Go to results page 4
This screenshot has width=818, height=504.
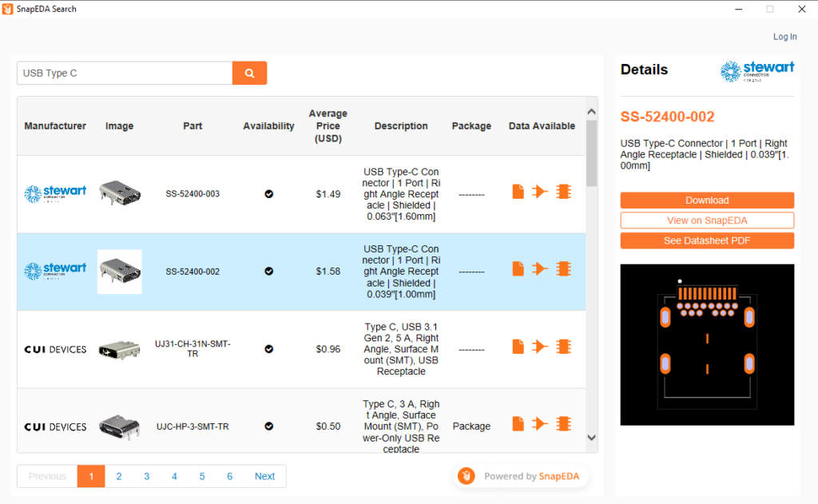(174, 476)
